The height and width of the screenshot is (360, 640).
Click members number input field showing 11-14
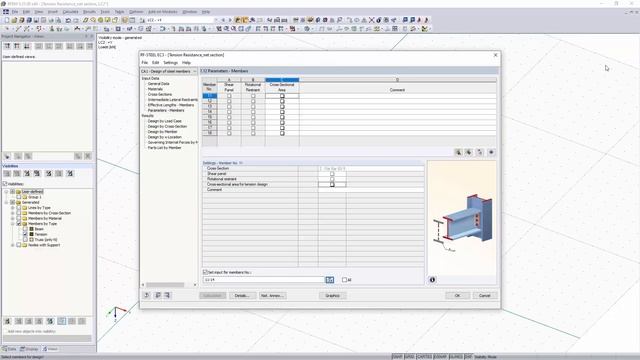pyautogui.click(x=264, y=280)
